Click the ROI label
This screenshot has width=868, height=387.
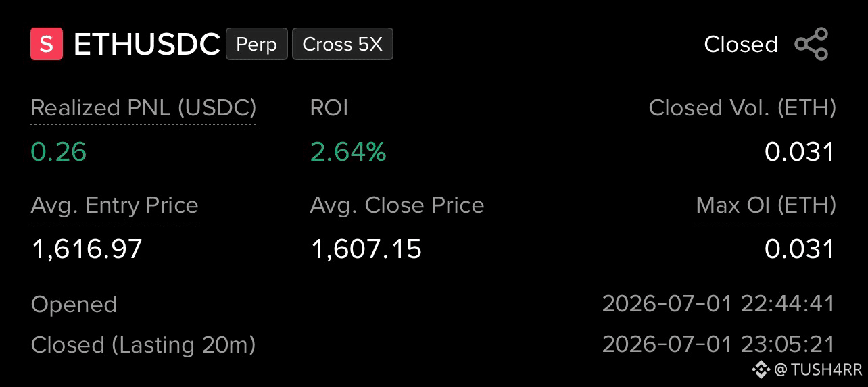pos(329,108)
